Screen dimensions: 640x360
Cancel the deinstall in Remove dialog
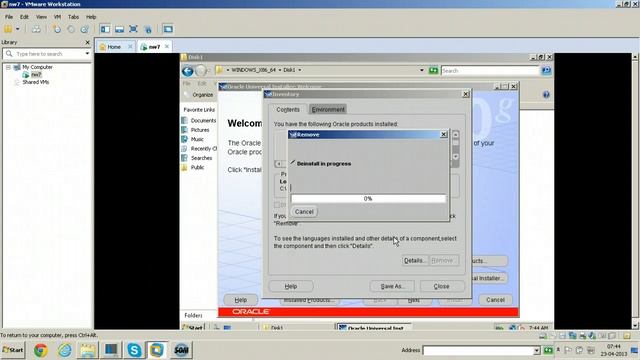pyautogui.click(x=304, y=212)
